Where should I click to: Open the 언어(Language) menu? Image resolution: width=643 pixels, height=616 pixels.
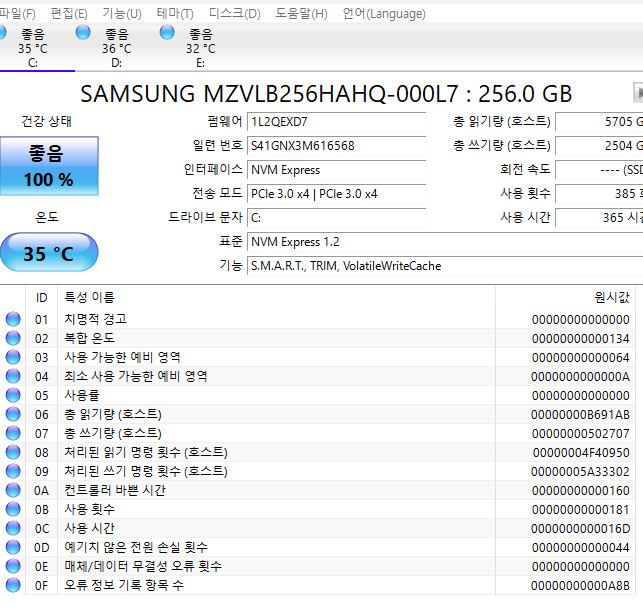pyautogui.click(x=384, y=14)
